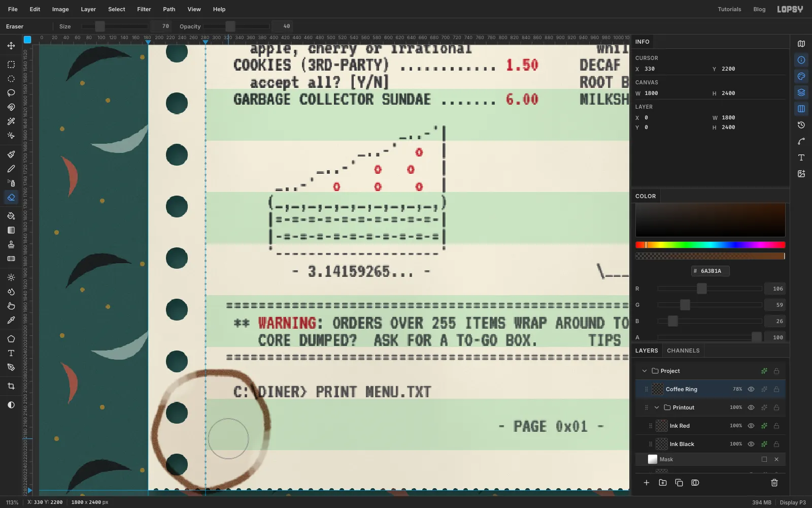The height and width of the screenshot is (508, 812).
Task: Choose the Paint Bucket fill tool
Action: pos(11,216)
